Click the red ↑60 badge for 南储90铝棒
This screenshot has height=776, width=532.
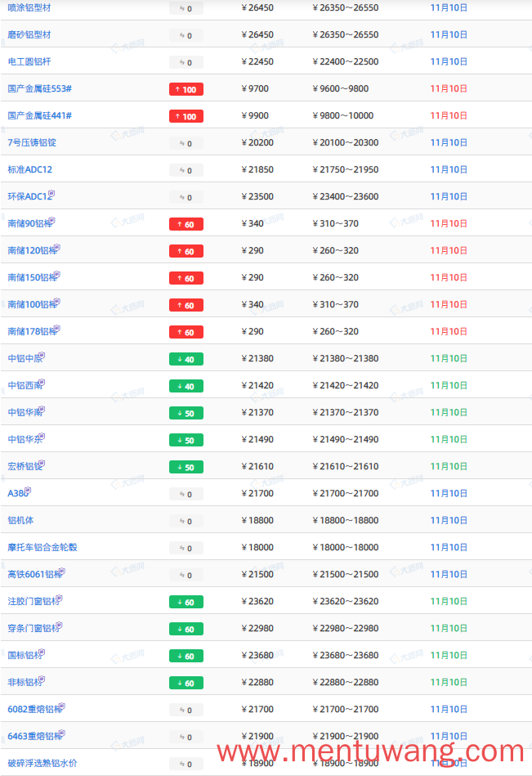tap(186, 224)
